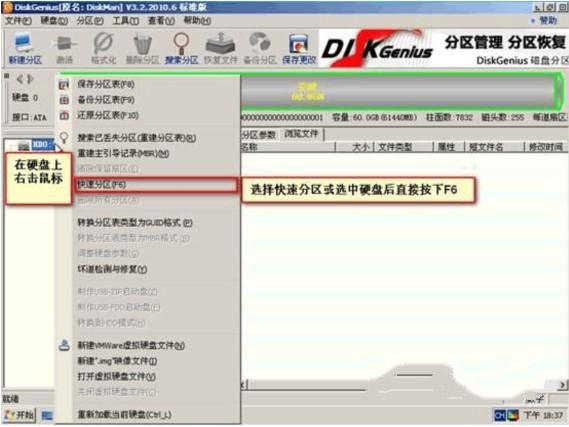
Task: Click the 新建分区 toolbar icon
Action: [25, 48]
